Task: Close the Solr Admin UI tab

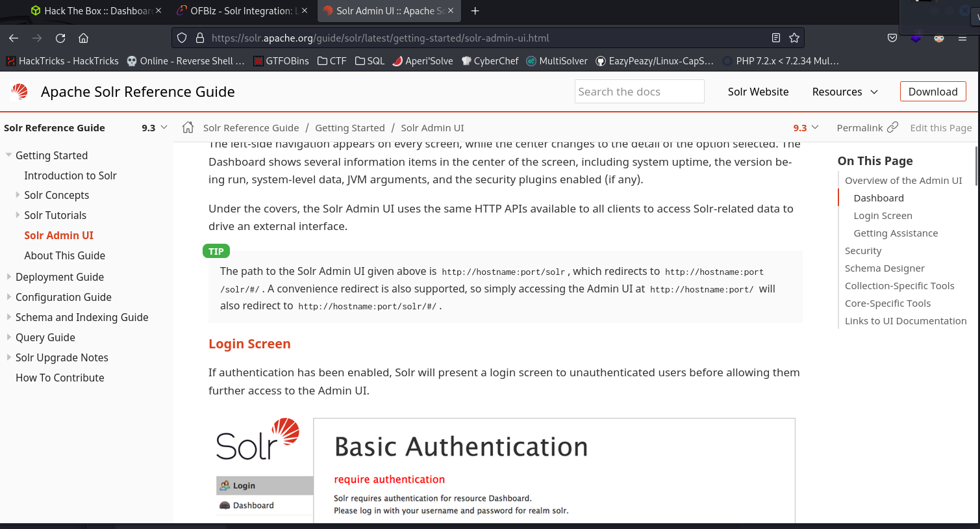Action: 451,11
